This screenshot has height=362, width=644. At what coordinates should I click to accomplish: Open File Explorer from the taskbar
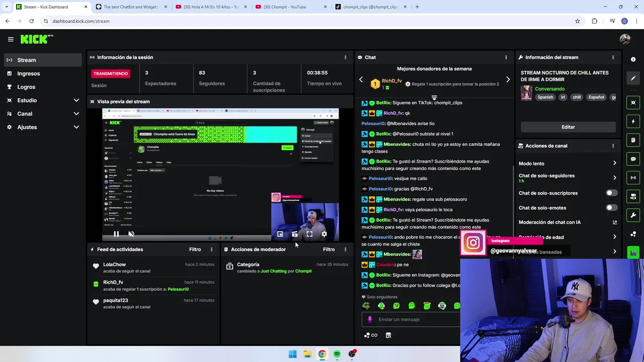point(307,354)
